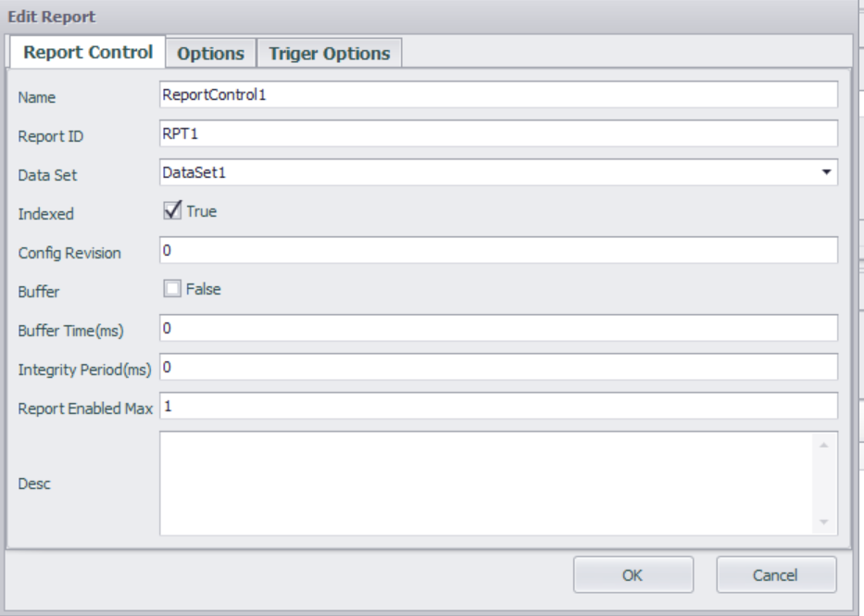Screen dimensions: 864x616
Task: Click the Integrity Period(ms) field
Action: (x=498, y=367)
